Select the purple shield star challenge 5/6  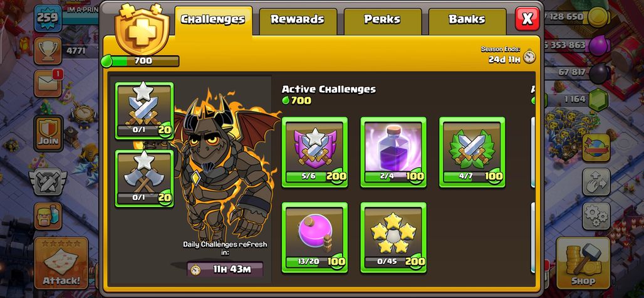[314, 152]
